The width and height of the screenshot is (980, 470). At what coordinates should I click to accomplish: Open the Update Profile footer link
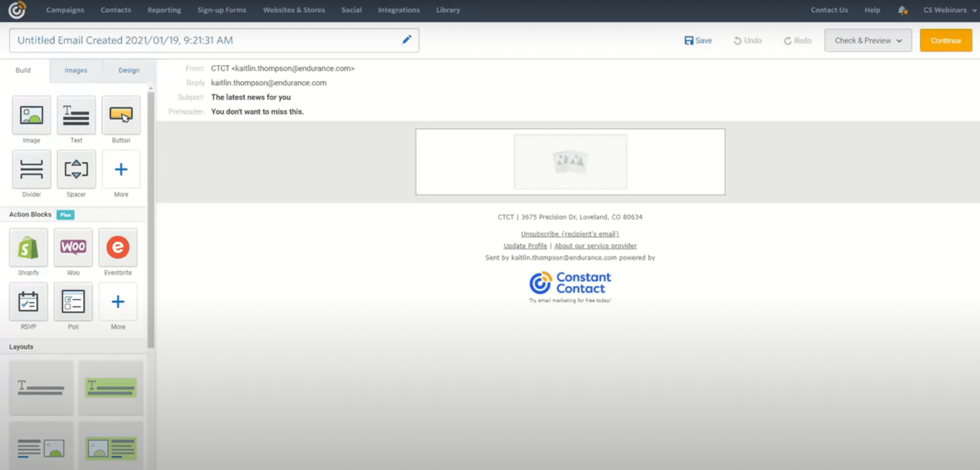tap(525, 246)
